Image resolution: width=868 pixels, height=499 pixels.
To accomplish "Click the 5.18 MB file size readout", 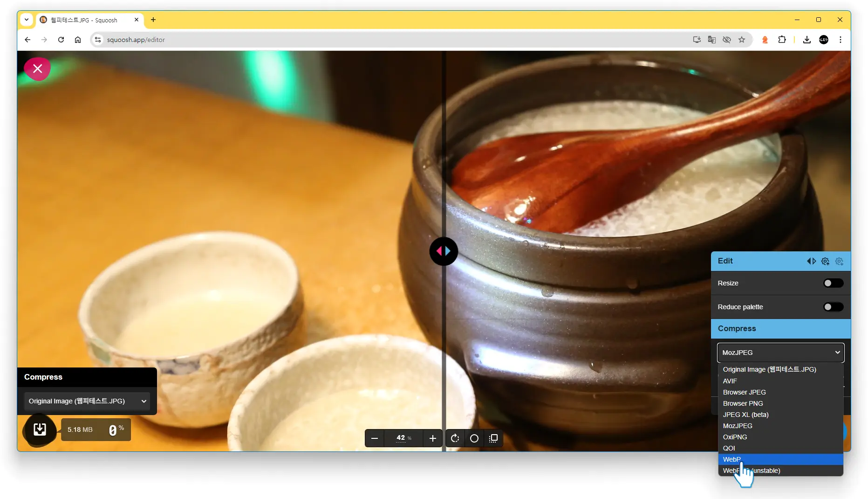I will click(x=80, y=430).
